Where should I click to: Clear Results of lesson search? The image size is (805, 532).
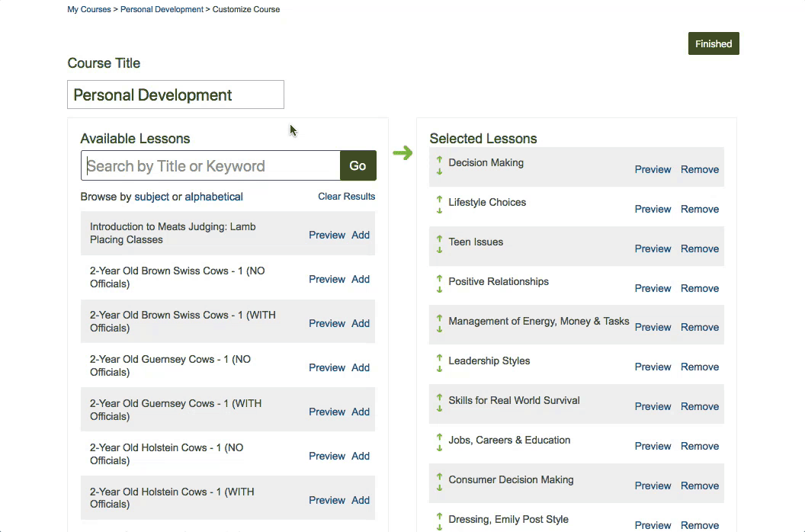tap(347, 196)
